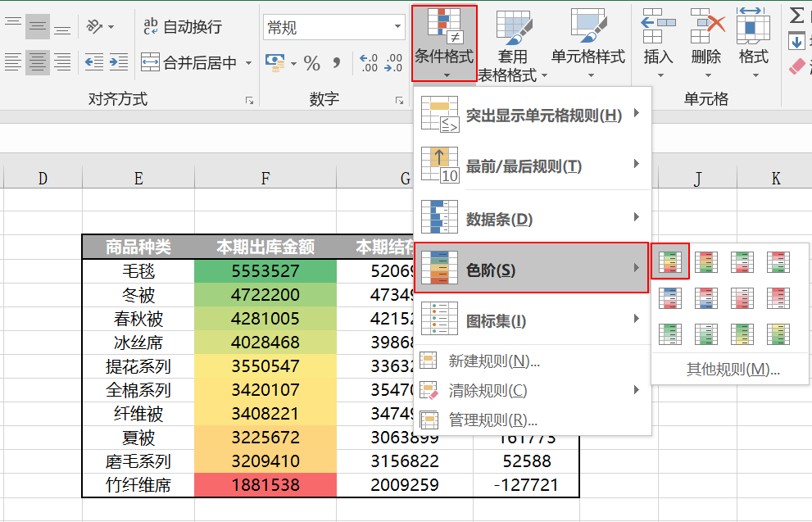Open the 对齐方式 dialog launcher
812x522 pixels.
pyautogui.click(x=250, y=101)
